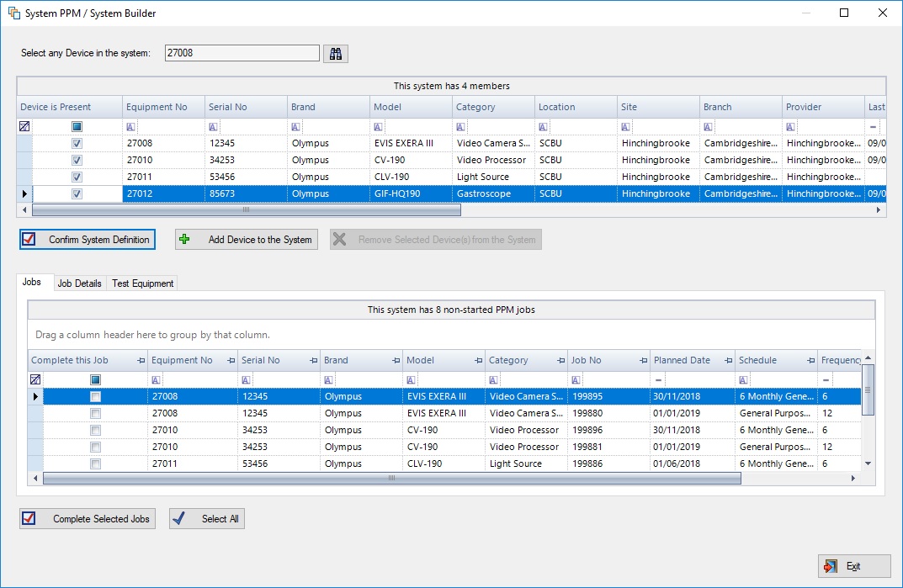Click the Complete Selected Jobs button
This screenshot has height=588, width=903.
pos(88,519)
